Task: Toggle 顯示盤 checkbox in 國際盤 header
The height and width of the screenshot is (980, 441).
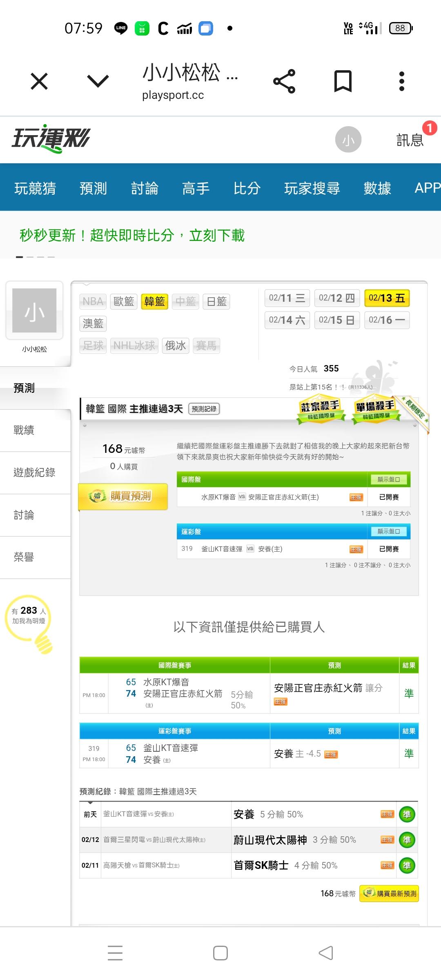Action: tap(388, 479)
